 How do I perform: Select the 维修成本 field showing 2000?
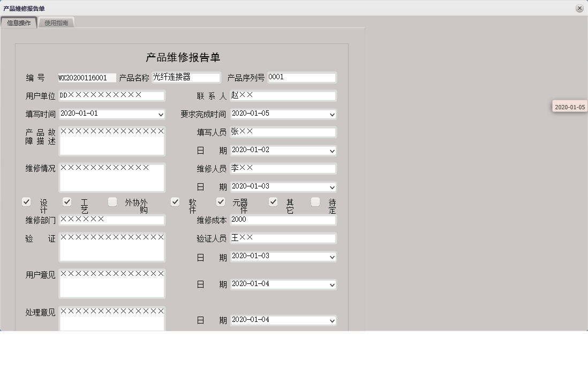pos(283,220)
